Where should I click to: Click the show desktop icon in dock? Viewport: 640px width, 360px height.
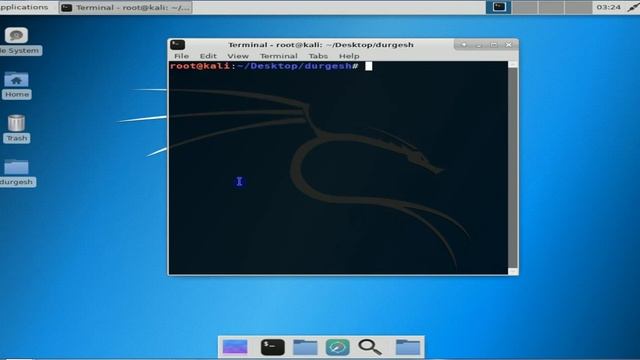(x=235, y=347)
